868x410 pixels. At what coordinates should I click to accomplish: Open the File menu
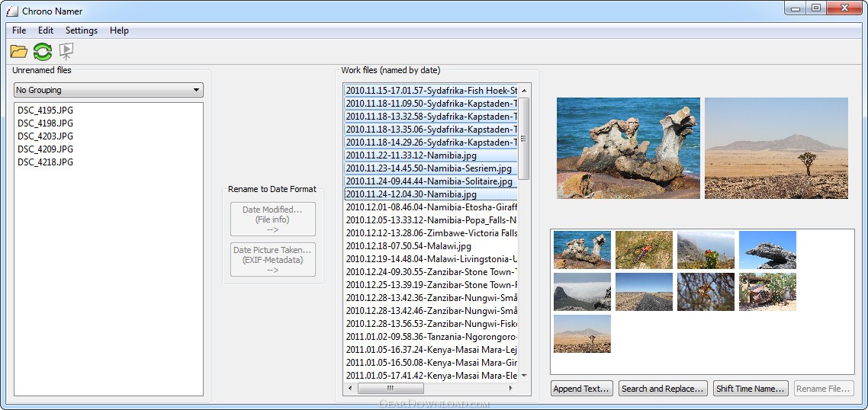coord(19,30)
